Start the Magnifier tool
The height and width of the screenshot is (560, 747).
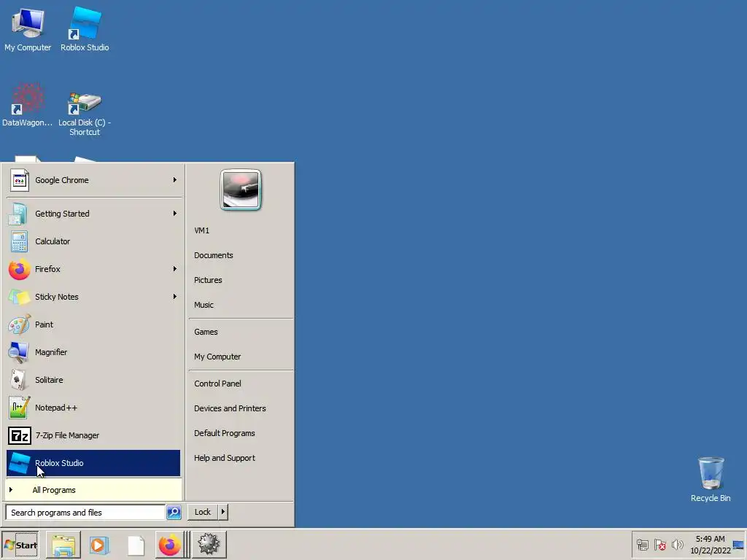[x=93, y=352]
